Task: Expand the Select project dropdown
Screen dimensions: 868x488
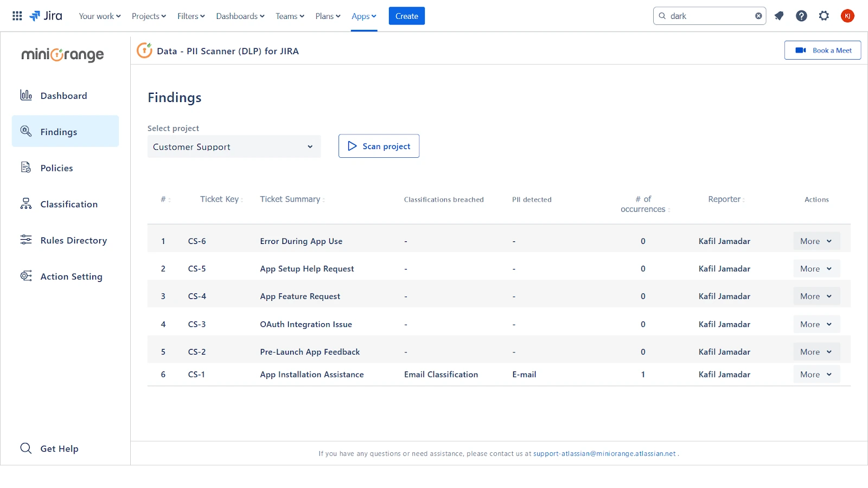Action: pyautogui.click(x=234, y=147)
